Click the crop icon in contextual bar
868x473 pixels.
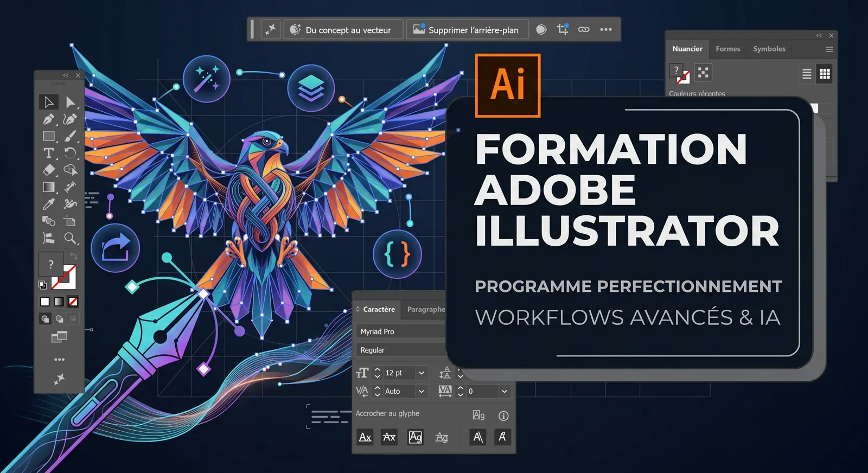[x=563, y=29]
